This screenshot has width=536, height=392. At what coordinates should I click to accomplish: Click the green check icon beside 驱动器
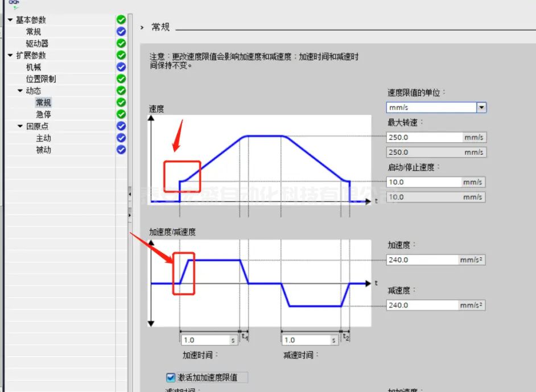pyautogui.click(x=121, y=43)
